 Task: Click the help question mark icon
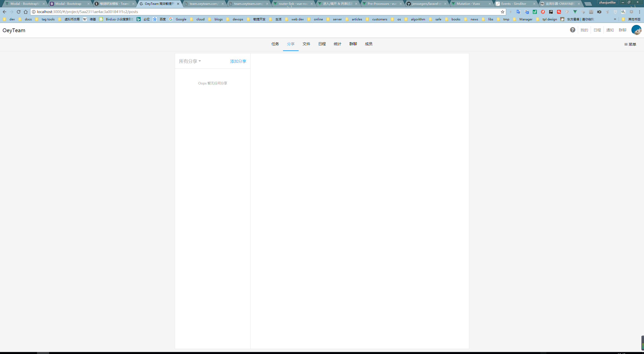[573, 30]
